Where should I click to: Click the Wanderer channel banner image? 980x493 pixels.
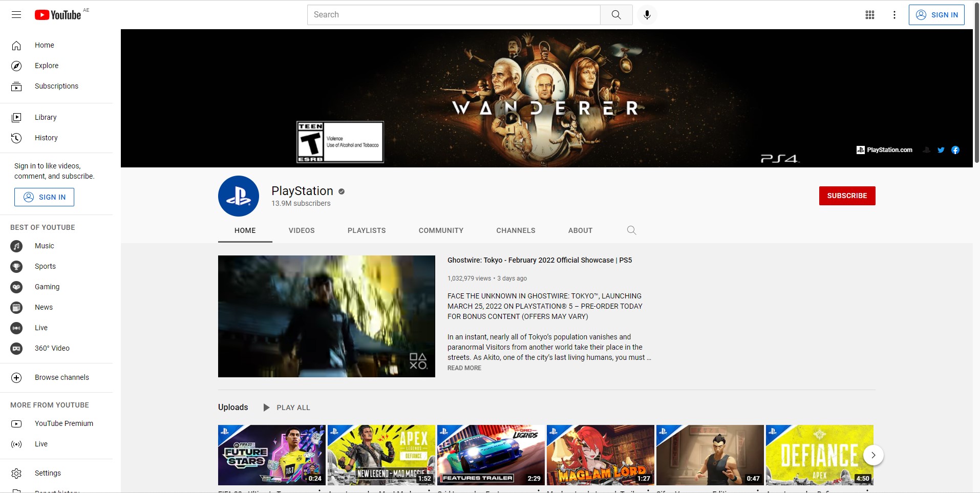pos(547,98)
